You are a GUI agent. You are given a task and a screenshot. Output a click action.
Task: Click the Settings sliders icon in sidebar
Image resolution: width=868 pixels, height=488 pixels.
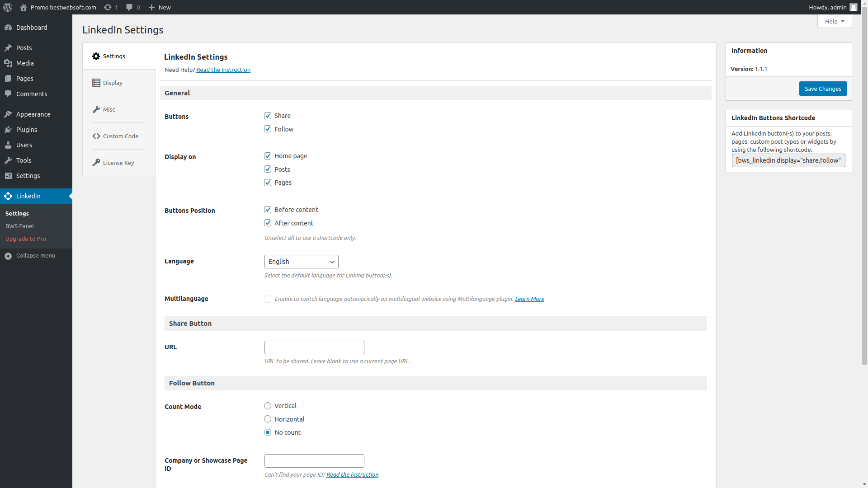tap(8, 176)
